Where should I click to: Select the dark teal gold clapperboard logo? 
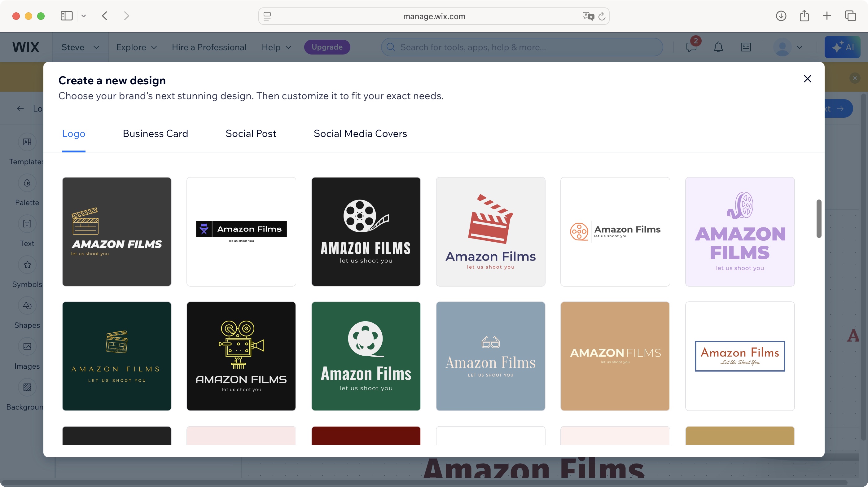click(116, 356)
